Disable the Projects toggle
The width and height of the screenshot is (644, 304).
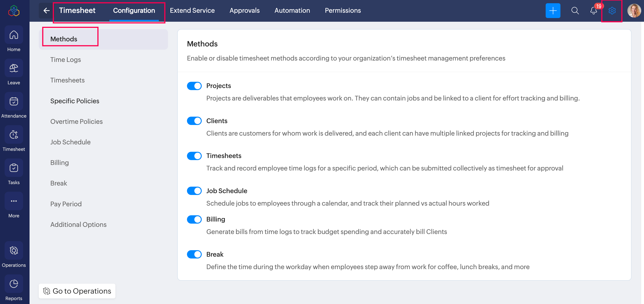pos(194,86)
